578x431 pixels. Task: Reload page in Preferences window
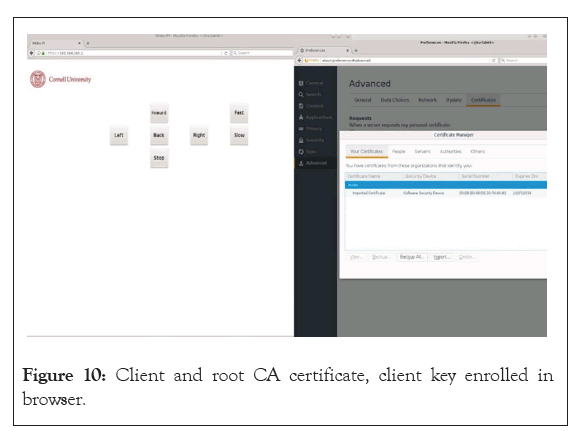point(494,60)
